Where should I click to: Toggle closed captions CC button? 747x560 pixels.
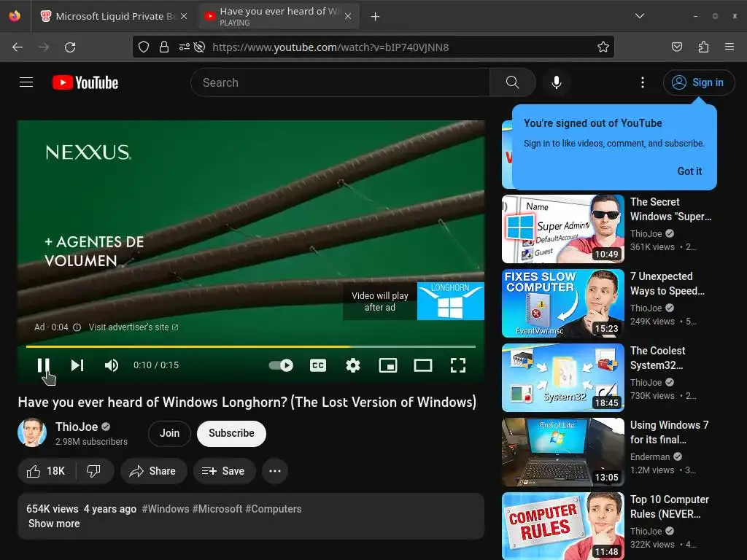[x=318, y=365]
